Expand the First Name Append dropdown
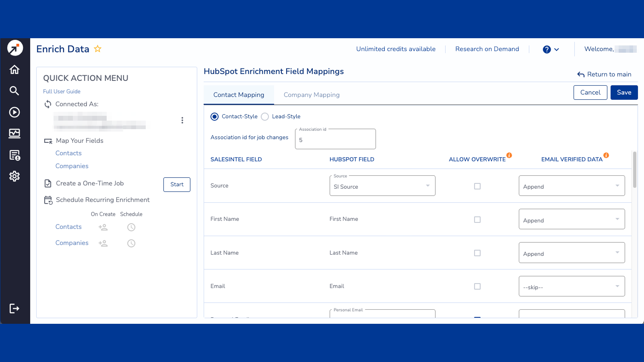 [572, 220]
